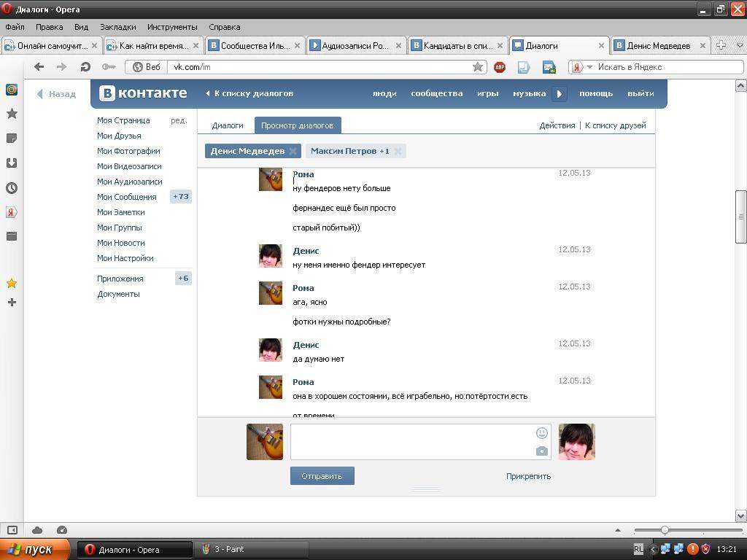
Task: Open the sidebar Windows panel icon
Action: tap(12, 236)
